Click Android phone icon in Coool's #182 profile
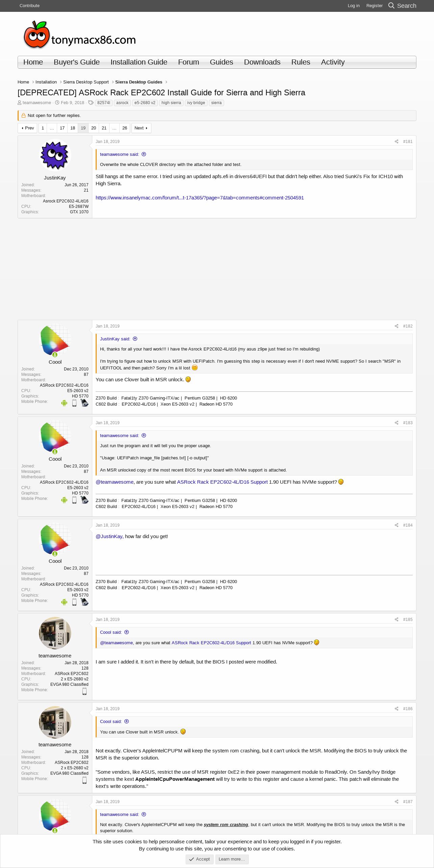 (x=64, y=403)
